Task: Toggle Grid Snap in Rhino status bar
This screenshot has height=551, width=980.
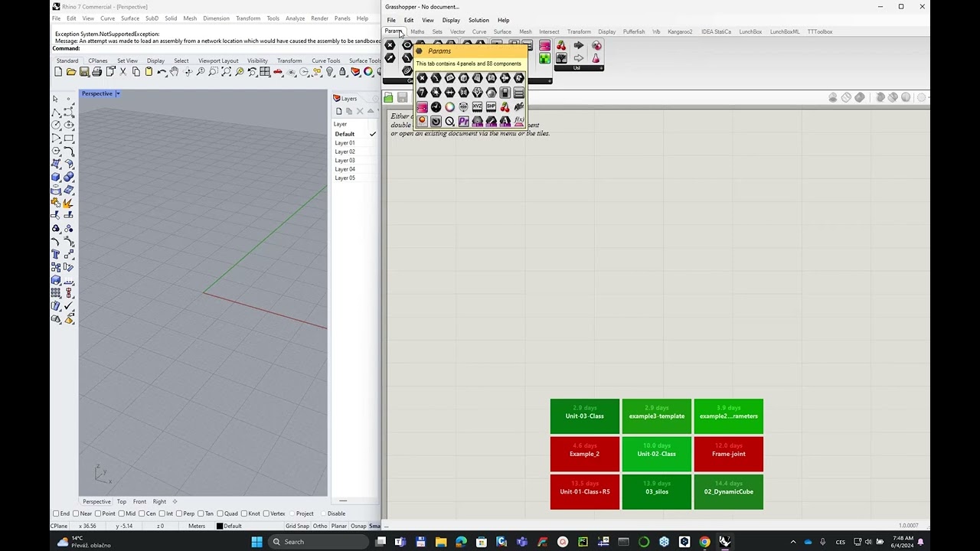Action: (x=297, y=526)
